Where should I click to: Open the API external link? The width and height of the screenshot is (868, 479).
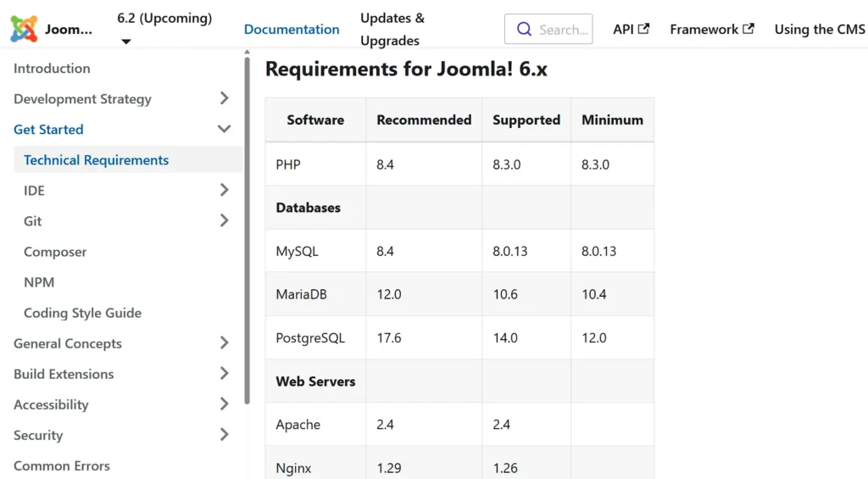631,29
